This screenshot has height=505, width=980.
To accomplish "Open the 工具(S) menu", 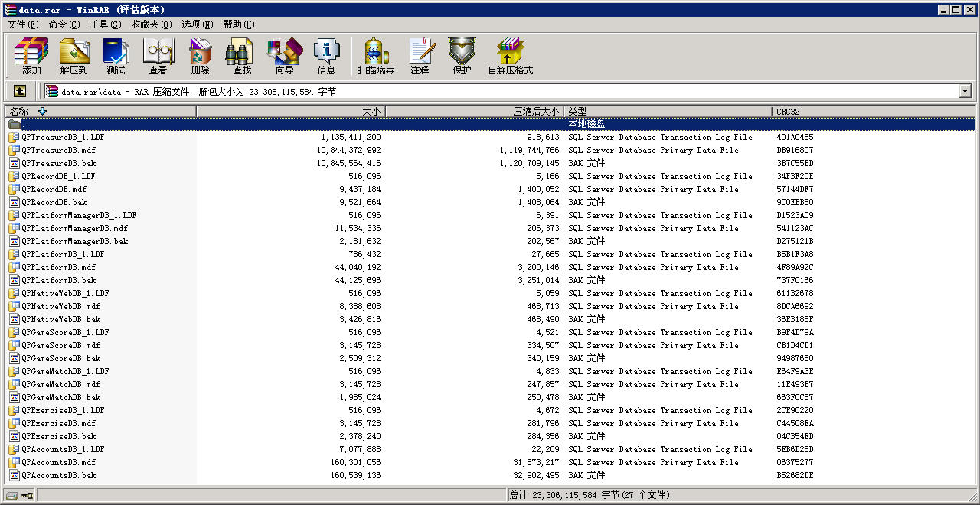I will (x=106, y=24).
